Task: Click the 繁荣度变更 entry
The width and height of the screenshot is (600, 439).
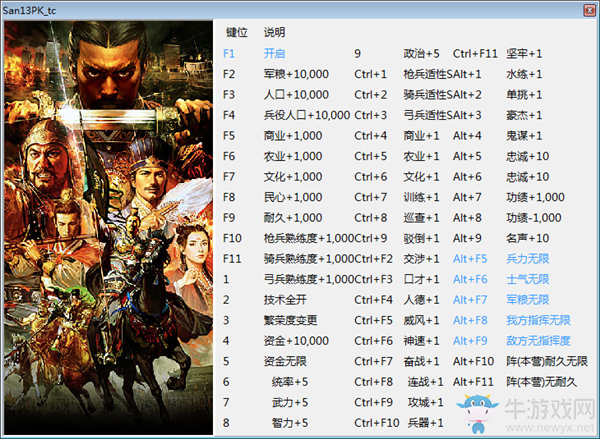Action: tap(290, 320)
